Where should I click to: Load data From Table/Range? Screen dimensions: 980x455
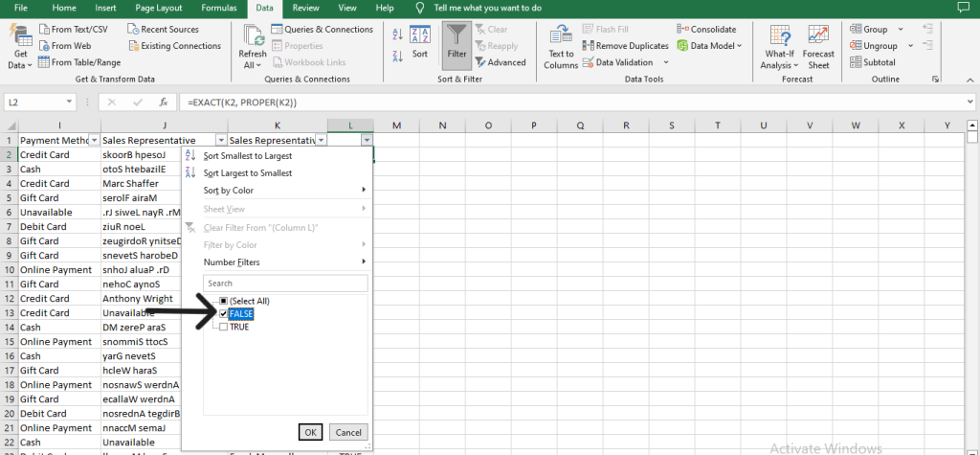pyautogui.click(x=79, y=62)
